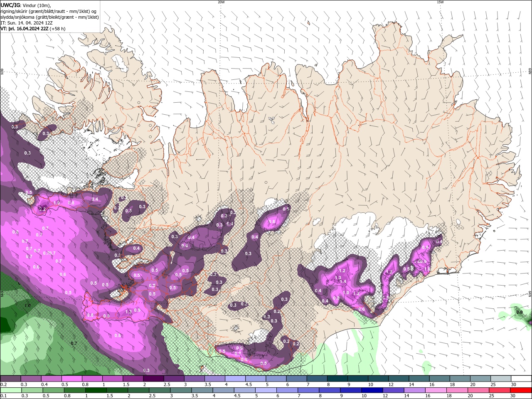The image size is (532, 399).
Task: Select the darkest green swatch labeled 1 in bottom legend row
Action: 96,390
